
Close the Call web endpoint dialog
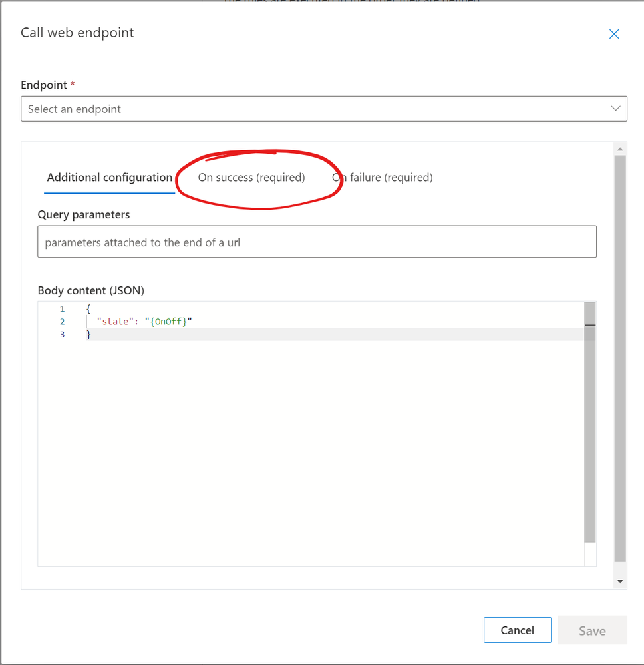614,34
